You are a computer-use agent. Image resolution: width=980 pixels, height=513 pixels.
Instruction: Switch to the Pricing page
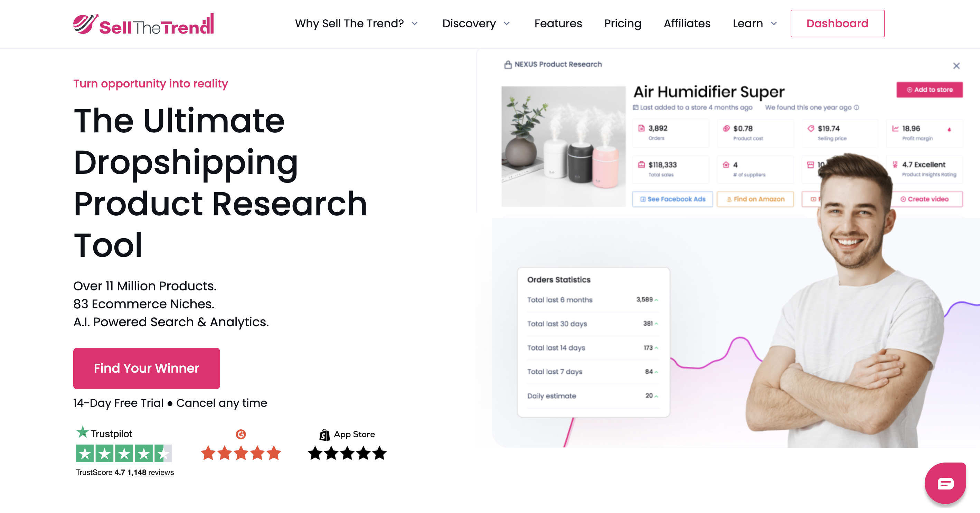coord(623,23)
